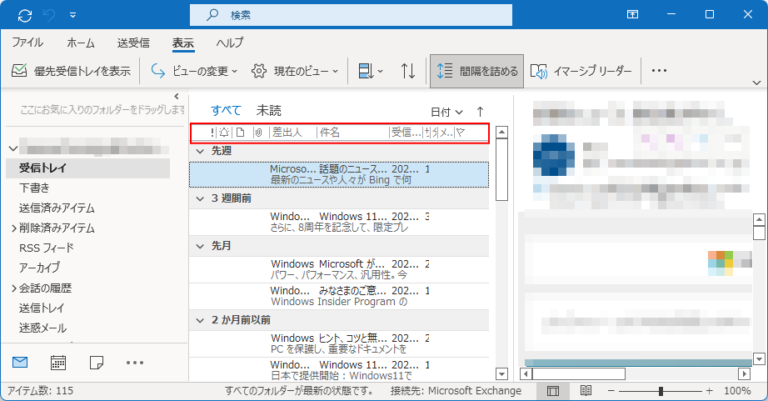
Task: Click the reverse sort arrows icon in ribbon
Action: pos(408,71)
